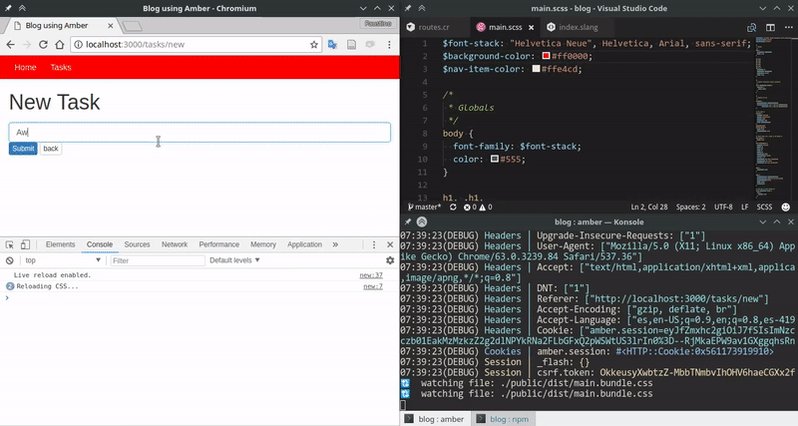Bookmark this page with star icon
The height and width of the screenshot is (426, 798).
(x=314, y=45)
